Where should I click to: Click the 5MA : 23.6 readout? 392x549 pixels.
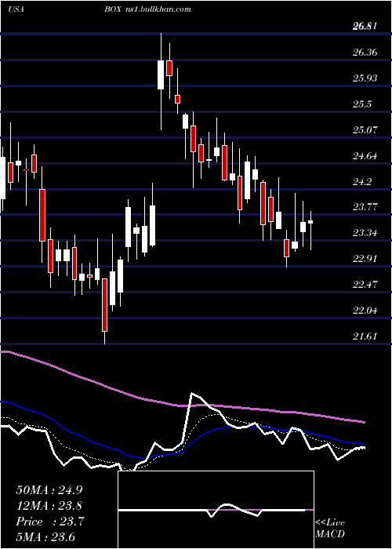pyautogui.click(x=45, y=537)
